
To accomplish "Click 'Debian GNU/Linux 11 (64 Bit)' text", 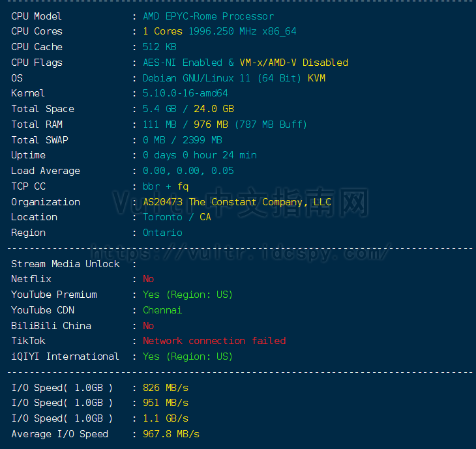I will (222, 78).
